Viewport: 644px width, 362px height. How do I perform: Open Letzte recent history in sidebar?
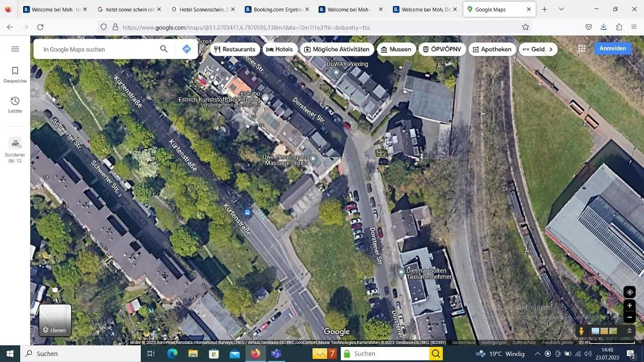pyautogui.click(x=15, y=105)
